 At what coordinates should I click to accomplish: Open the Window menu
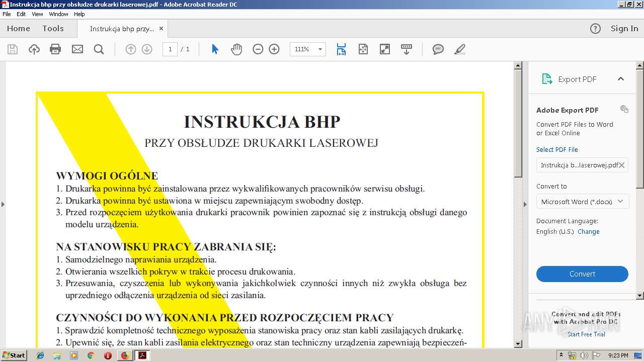click(59, 14)
